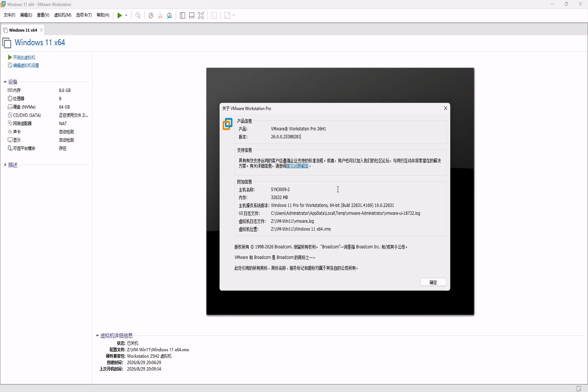Click memory value 32632 MB
The image size is (588, 392).
tap(279, 198)
